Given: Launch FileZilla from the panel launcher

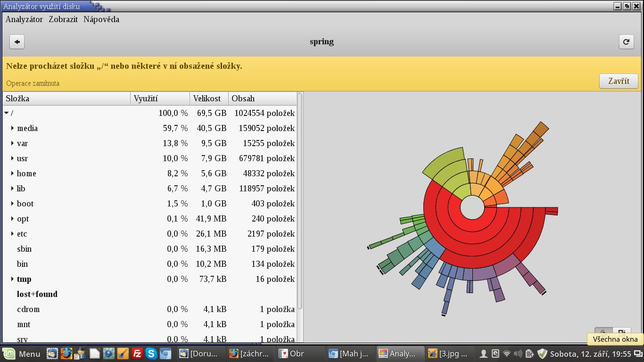Looking at the screenshot, I should (x=137, y=353).
